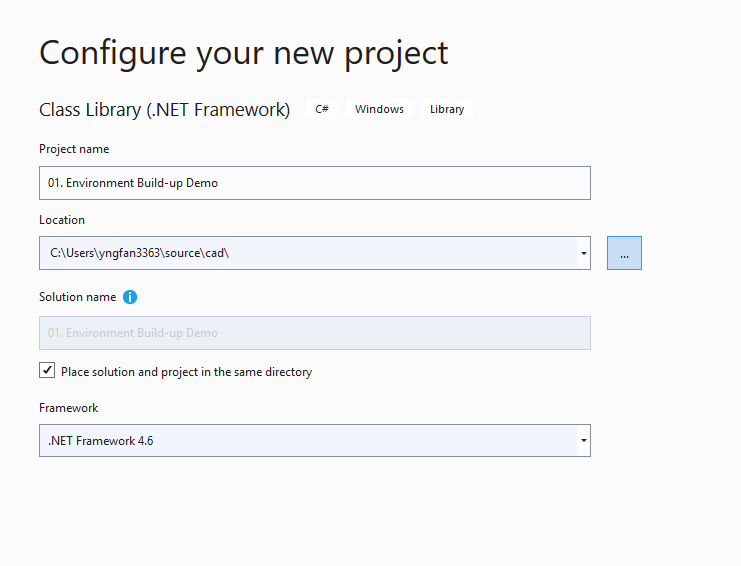Click the same directory checkbox label text
This screenshot has height=566, width=741.
(x=187, y=372)
